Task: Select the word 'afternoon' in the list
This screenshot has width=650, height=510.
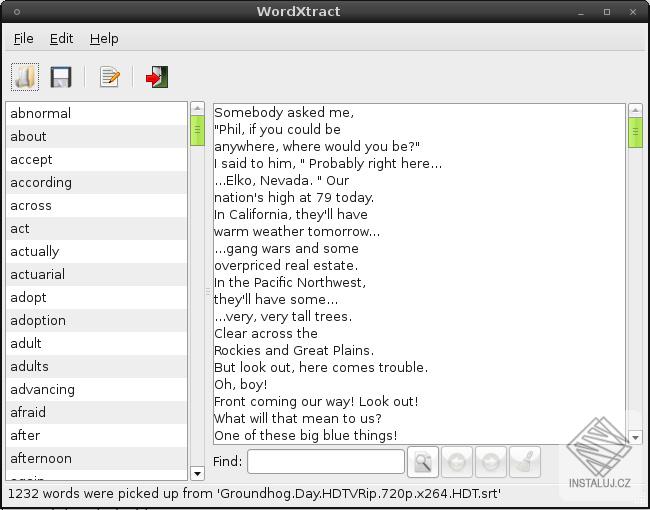Action: click(97, 459)
